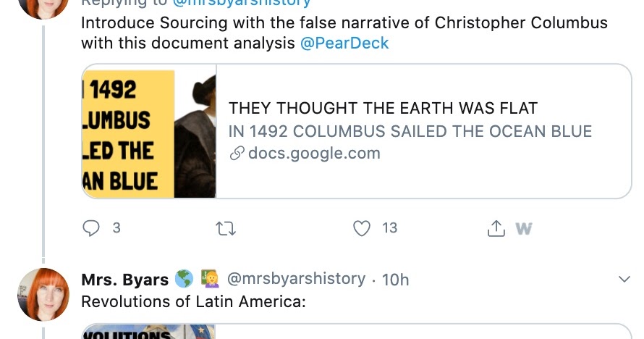Click the THEY THOUGHT THE EARTH WAS FLAT title

point(383,109)
